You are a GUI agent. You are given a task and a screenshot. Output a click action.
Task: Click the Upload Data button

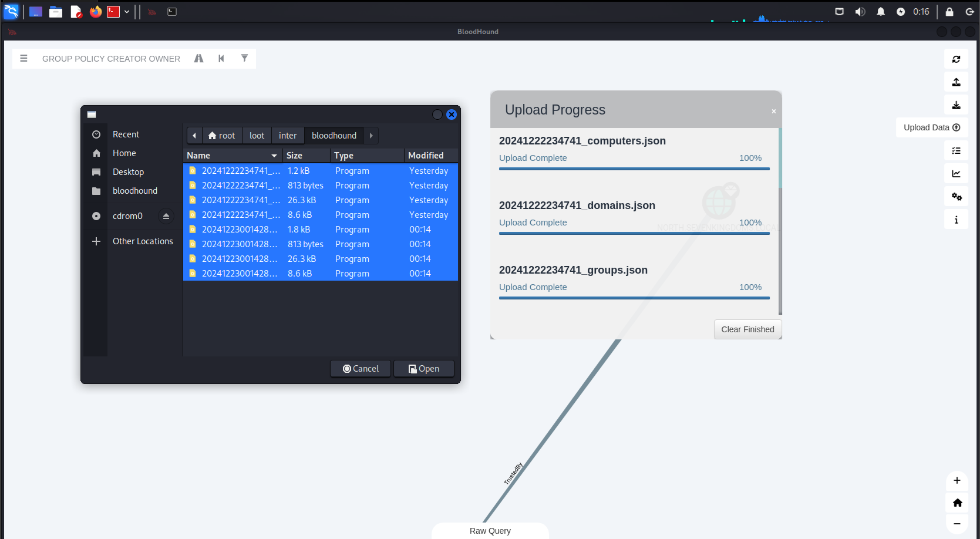click(x=932, y=127)
